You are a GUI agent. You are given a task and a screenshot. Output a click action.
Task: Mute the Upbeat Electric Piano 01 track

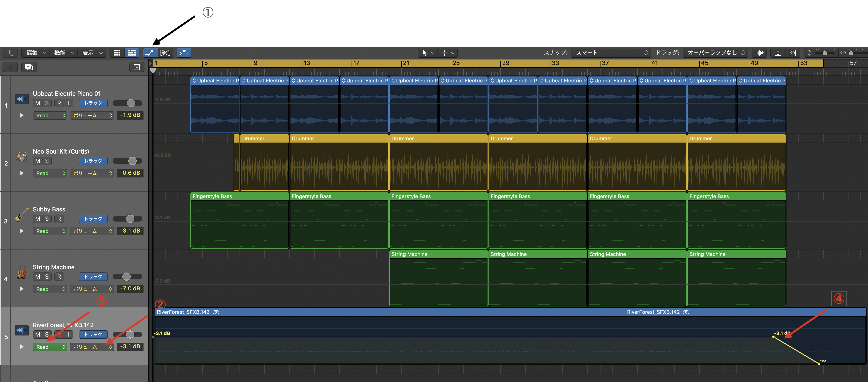pyautogui.click(x=37, y=103)
